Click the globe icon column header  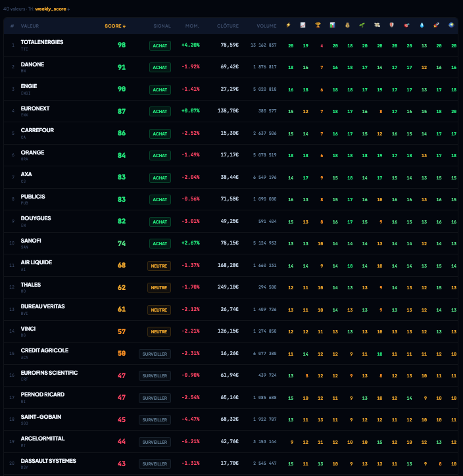(451, 26)
